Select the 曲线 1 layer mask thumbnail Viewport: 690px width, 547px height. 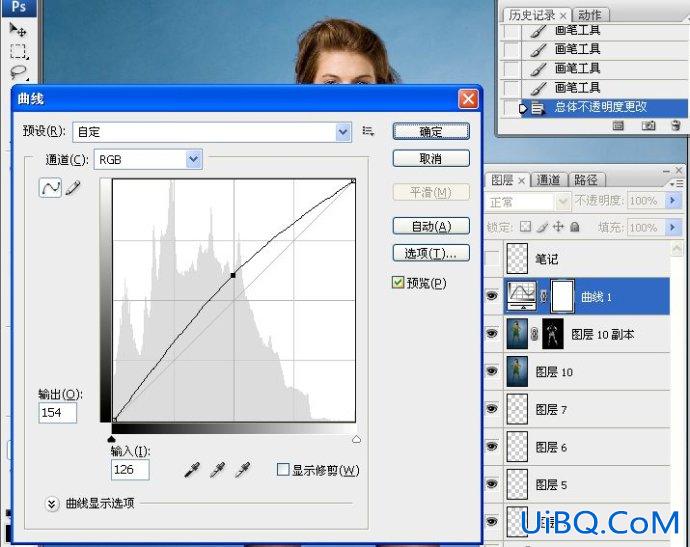(563, 296)
